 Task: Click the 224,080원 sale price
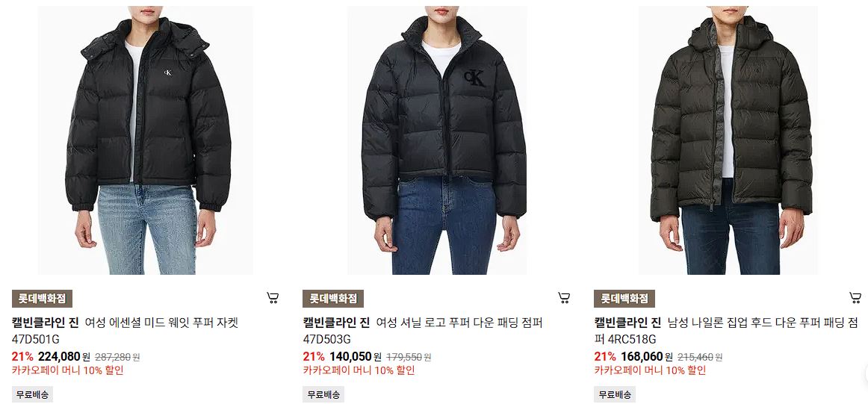point(64,356)
